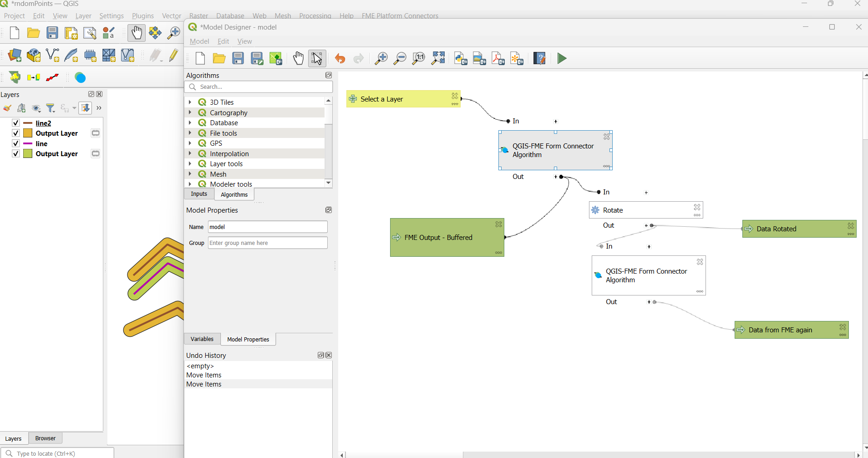Export model as image icon
This screenshot has width=868, height=458.
tap(479, 59)
